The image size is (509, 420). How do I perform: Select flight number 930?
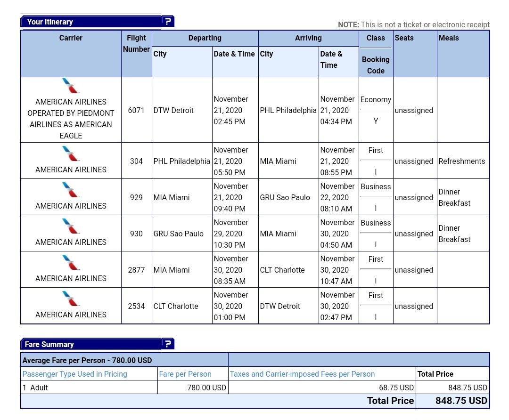[x=136, y=234]
